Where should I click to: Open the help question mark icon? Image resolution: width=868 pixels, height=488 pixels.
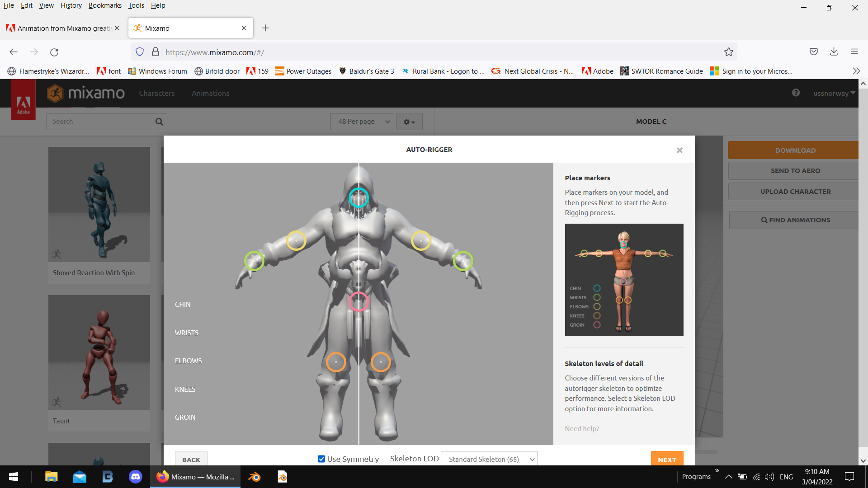click(x=795, y=93)
